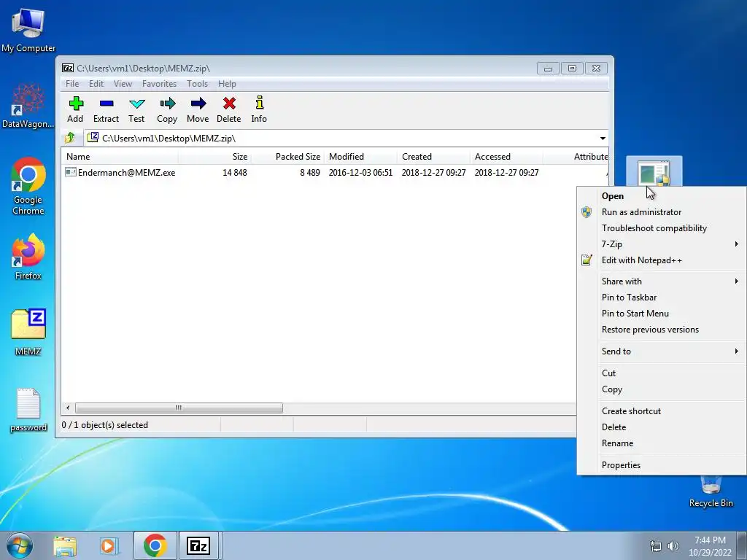Click the volume speaker tray icon
747x560 pixels.
673,546
